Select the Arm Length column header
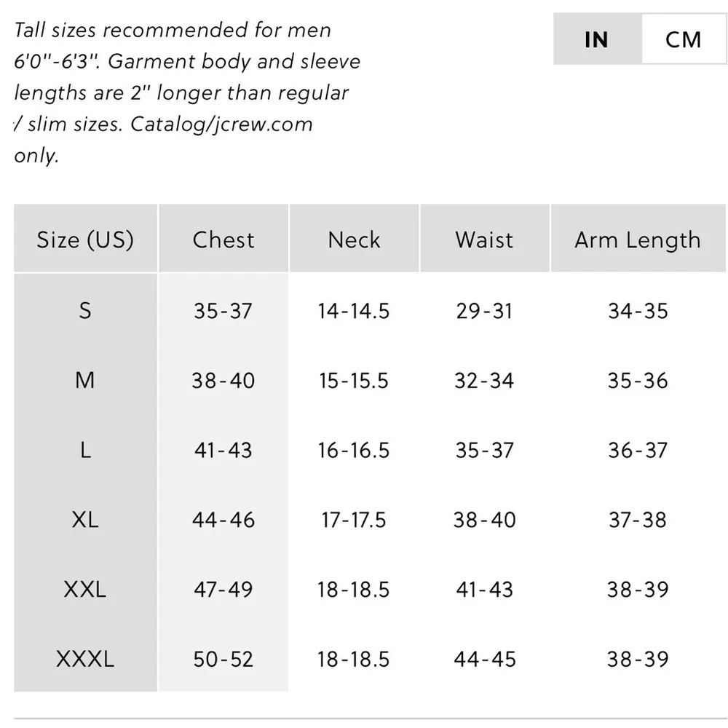 (x=638, y=238)
